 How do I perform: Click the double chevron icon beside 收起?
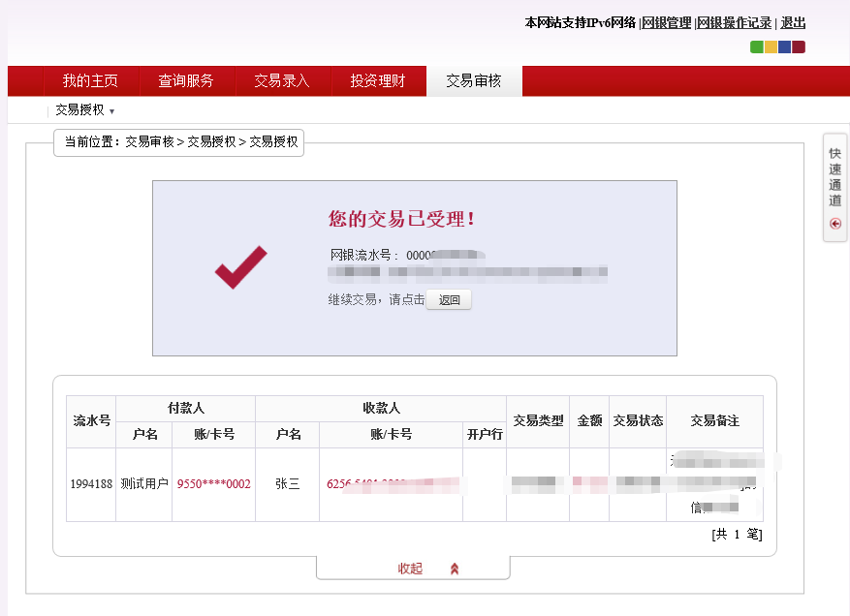[x=455, y=570]
